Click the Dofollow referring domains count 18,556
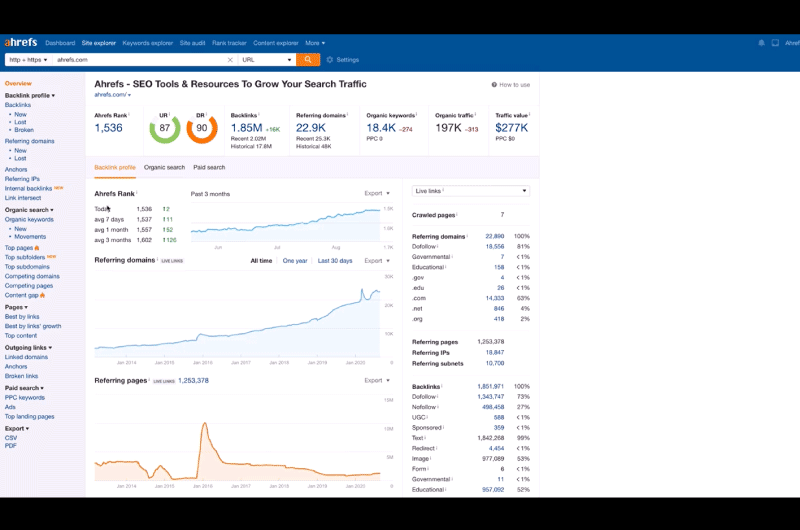The height and width of the screenshot is (530, 800). (494, 246)
